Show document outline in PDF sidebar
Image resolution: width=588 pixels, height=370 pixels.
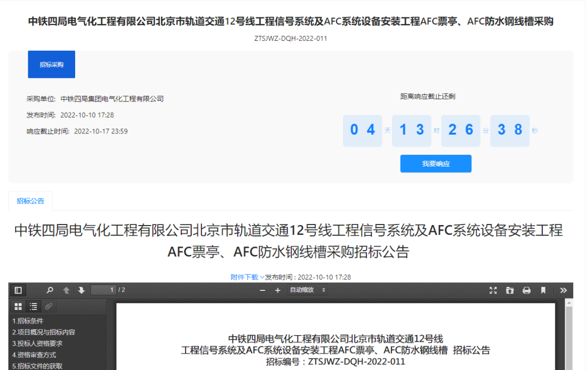pos(33,307)
